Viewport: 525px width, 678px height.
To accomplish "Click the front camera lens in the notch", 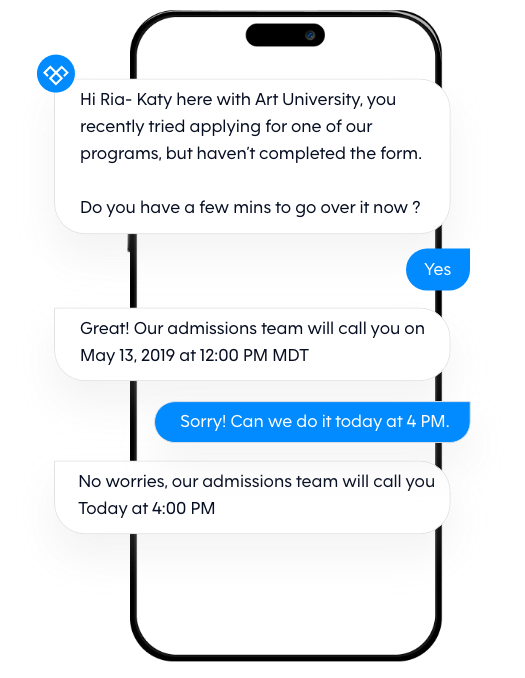I will [310, 35].
